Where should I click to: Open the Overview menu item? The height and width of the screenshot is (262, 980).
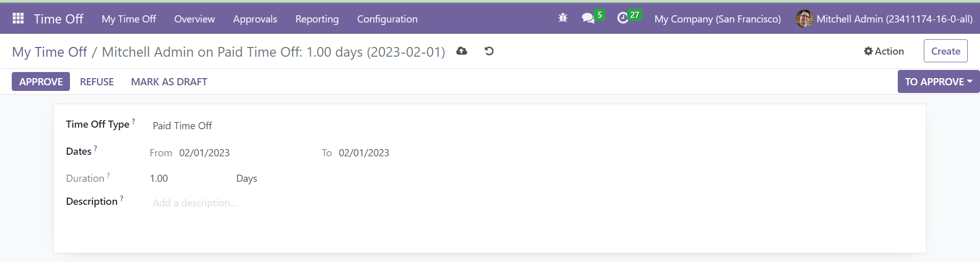195,19
